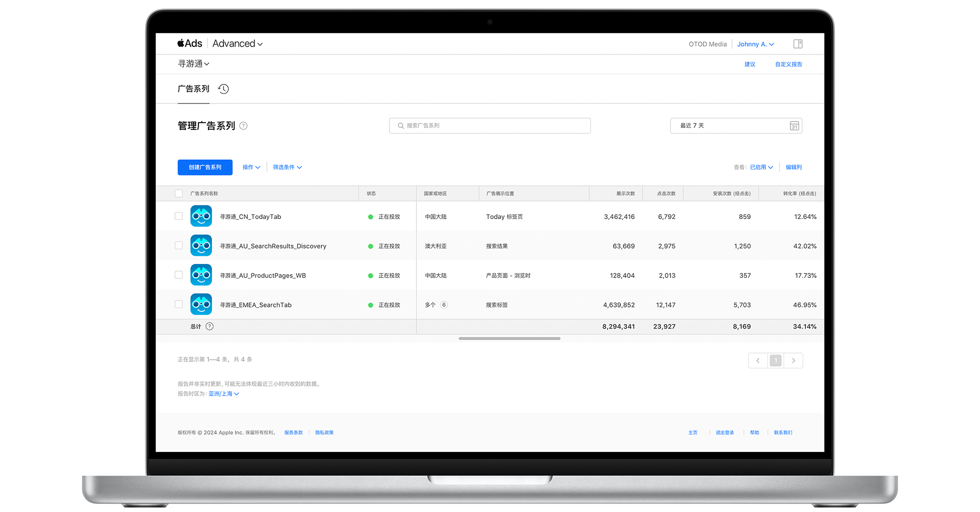Click the 46.95% conversion rate value
980x512 pixels.
click(x=804, y=305)
